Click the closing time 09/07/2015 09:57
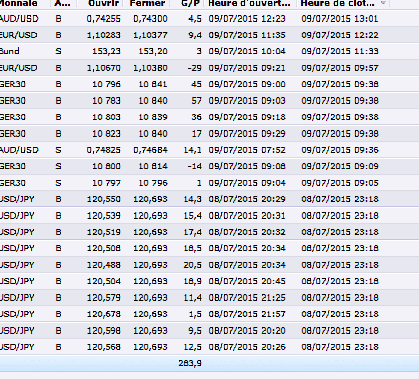 340,68
